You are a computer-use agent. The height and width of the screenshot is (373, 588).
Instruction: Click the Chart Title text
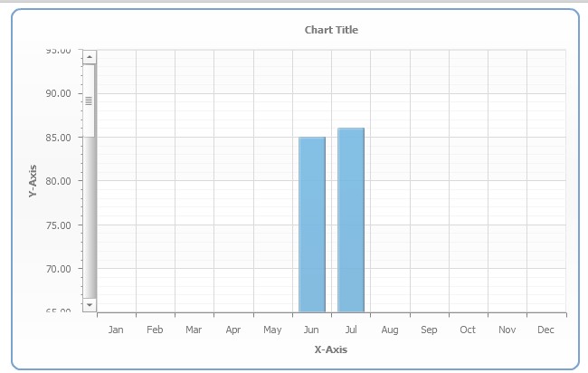coord(331,30)
